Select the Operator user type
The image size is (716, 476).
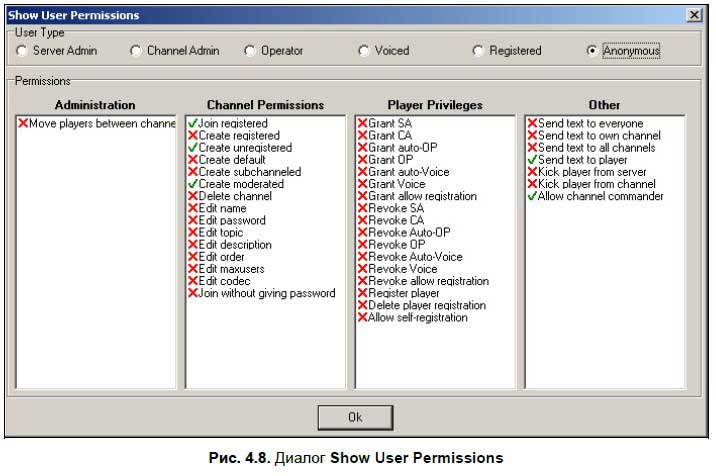(250, 51)
